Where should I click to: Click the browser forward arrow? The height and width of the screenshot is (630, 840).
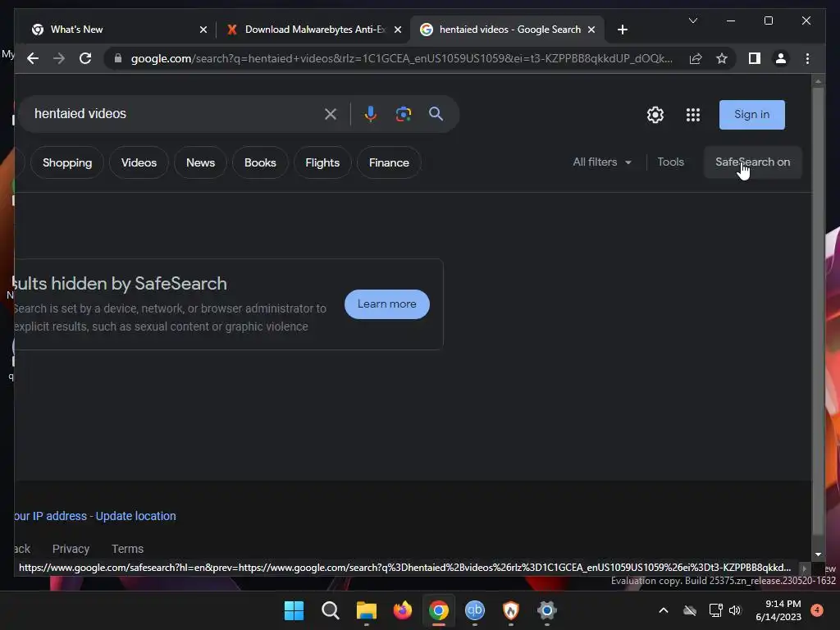[x=59, y=58]
